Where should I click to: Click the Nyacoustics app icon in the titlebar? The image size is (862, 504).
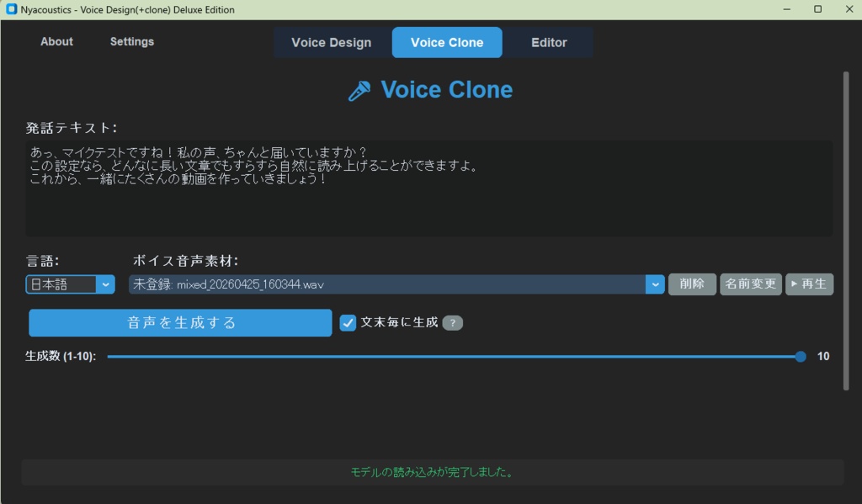10,9
